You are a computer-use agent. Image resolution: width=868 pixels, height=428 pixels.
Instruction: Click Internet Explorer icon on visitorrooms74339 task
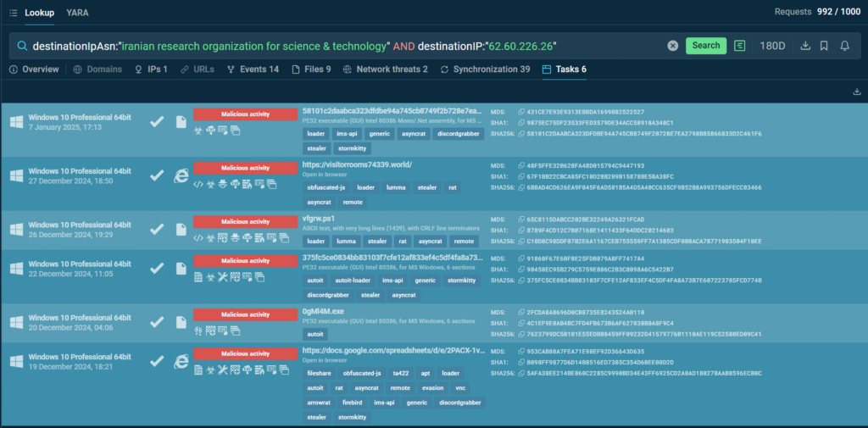181,175
